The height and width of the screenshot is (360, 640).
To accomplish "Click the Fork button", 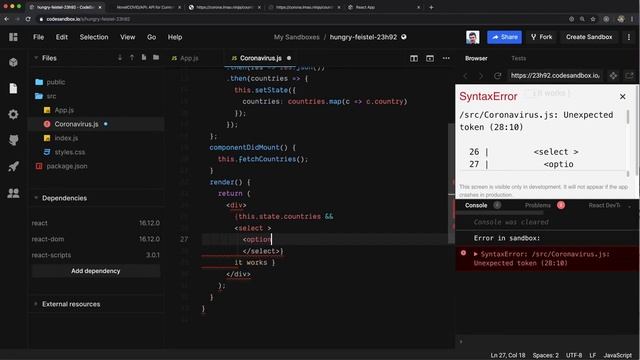I will pos(541,37).
